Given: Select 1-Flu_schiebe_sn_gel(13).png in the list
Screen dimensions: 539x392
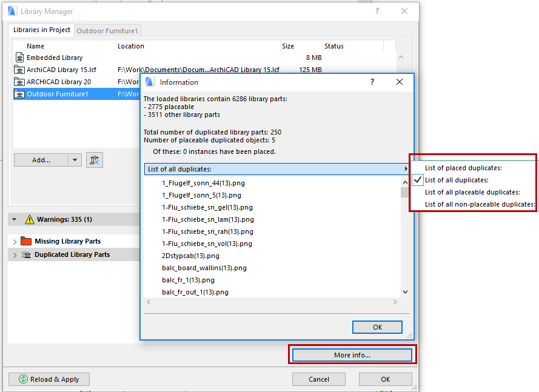Looking at the screenshot, I should [207, 207].
